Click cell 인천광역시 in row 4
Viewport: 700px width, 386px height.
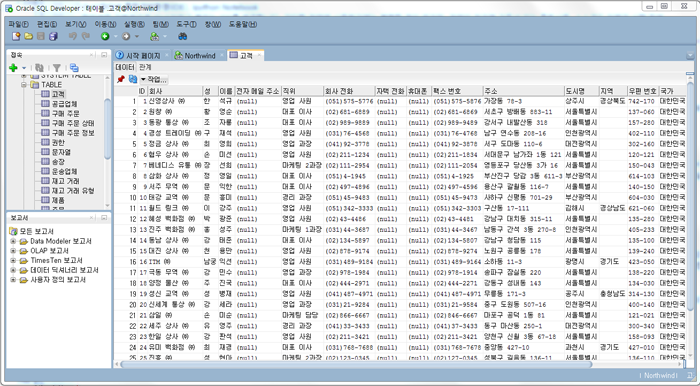581,133
